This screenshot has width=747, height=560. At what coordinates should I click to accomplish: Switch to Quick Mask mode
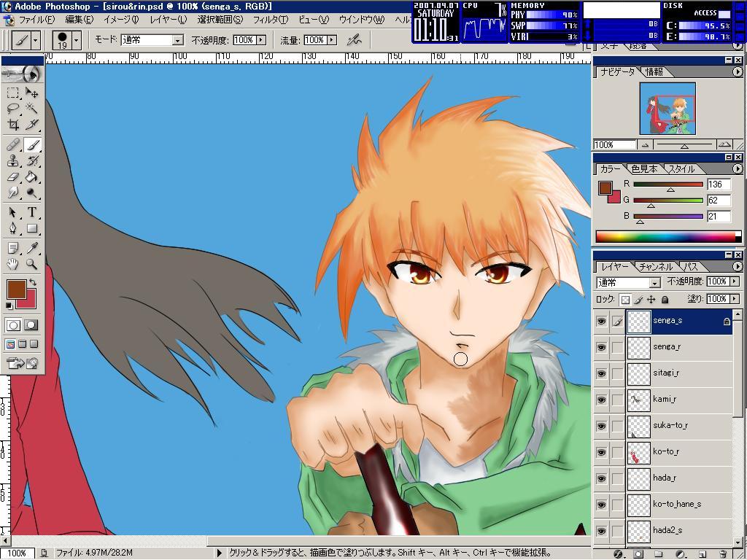(31, 325)
